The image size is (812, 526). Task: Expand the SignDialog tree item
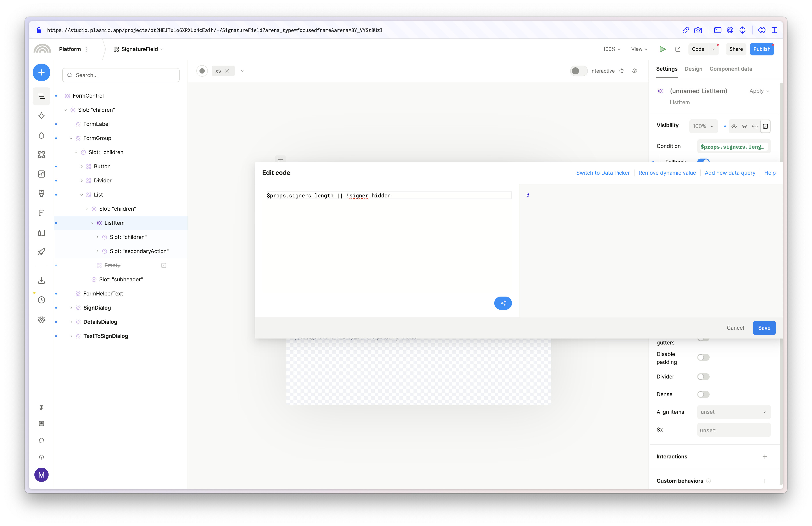click(71, 308)
